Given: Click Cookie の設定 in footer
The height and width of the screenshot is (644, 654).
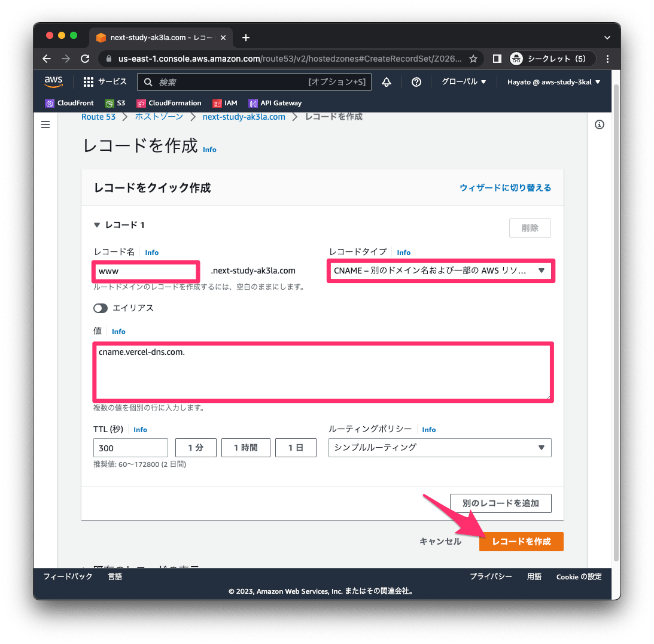Looking at the screenshot, I should click(579, 577).
